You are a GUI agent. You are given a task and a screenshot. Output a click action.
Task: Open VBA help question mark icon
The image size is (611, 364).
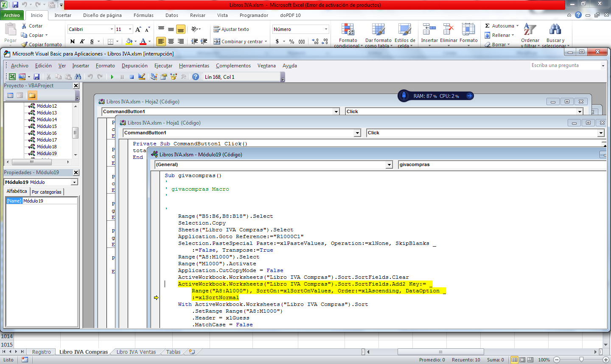[195, 77]
